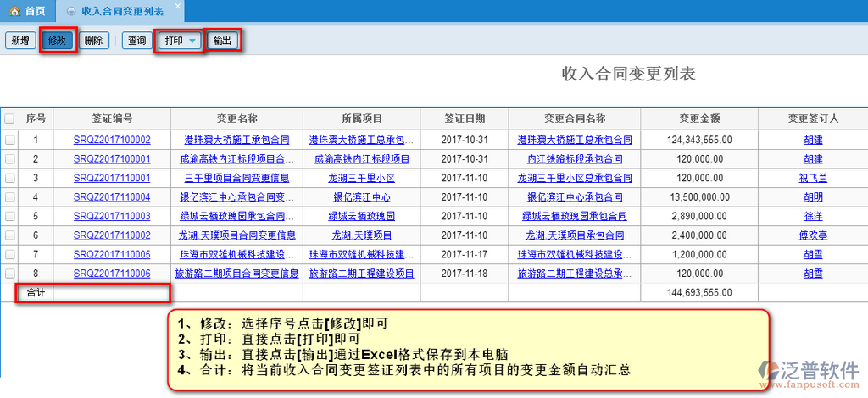
Task: Open record SRQZ2017110006
Action: click(x=112, y=273)
